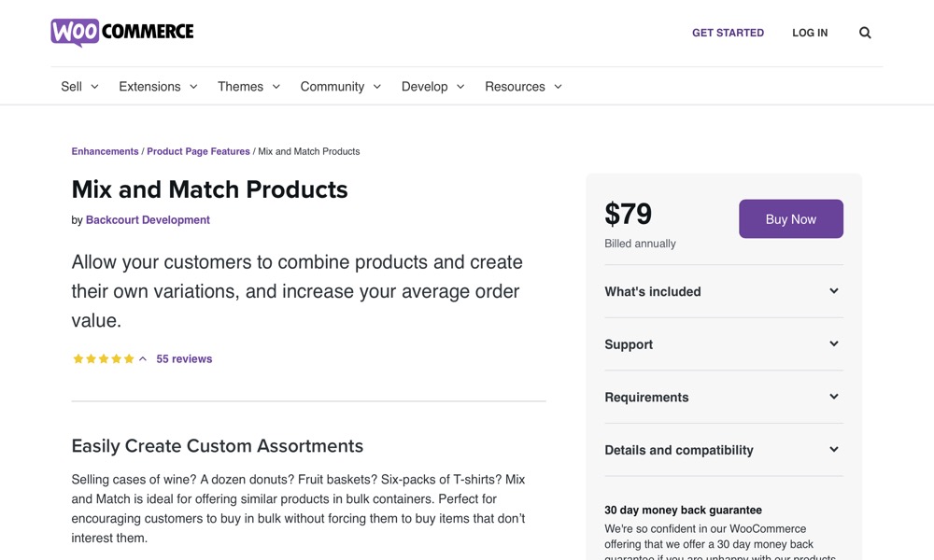
Task: Click the Mix and Match Products heading
Action: click(x=209, y=189)
